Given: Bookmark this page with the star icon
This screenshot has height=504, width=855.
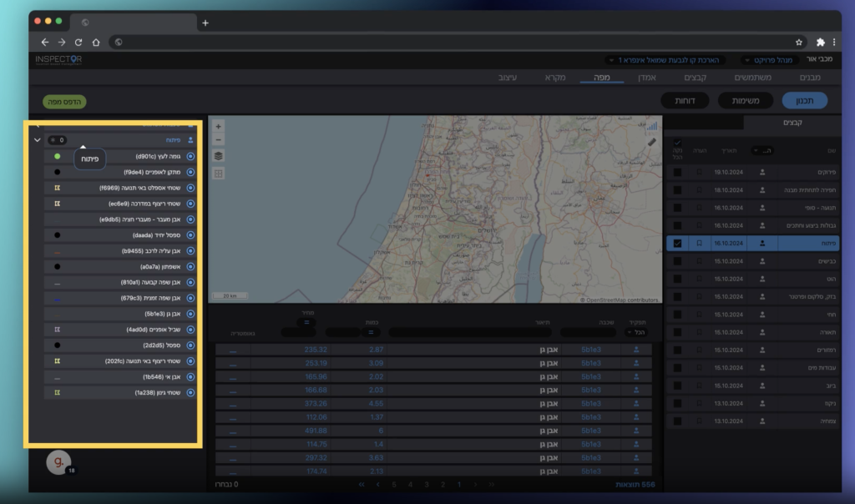Looking at the screenshot, I should [799, 42].
